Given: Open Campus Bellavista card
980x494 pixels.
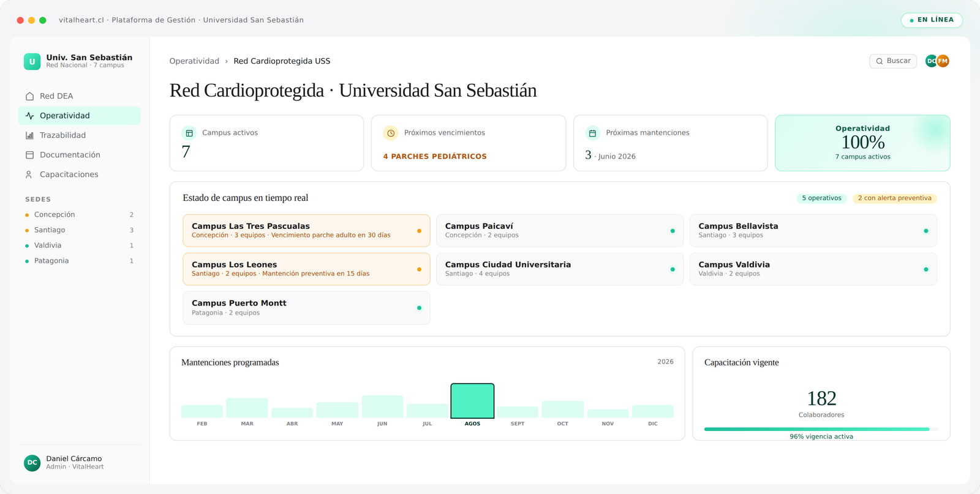Looking at the screenshot, I should [x=813, y=231].
